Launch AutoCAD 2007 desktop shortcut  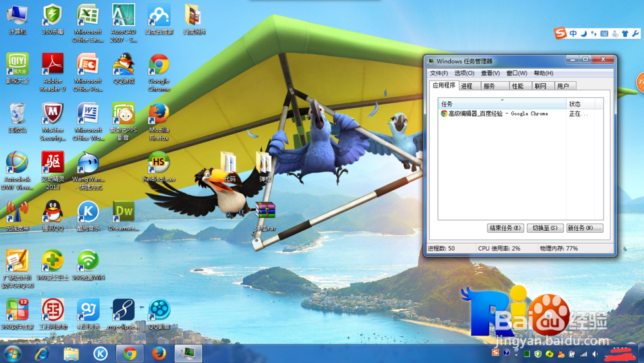(x=123, y=23)
